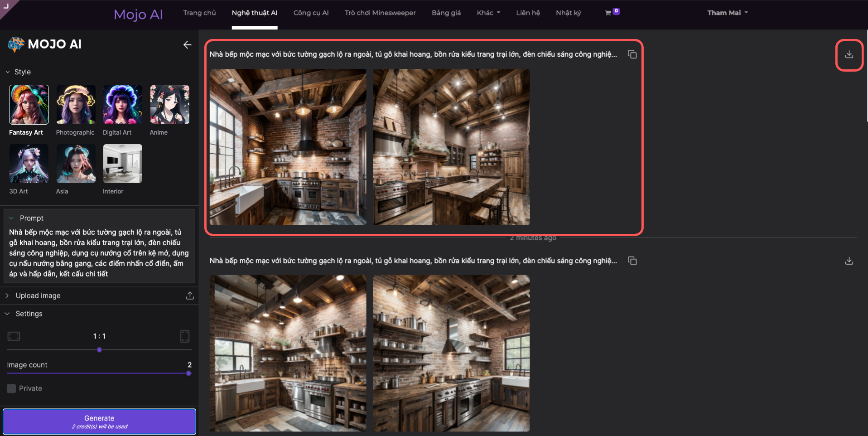Viewport: 868px width, 436px height.
Task: Open first kitchen image in lower result
Action: tap(288, 353)
